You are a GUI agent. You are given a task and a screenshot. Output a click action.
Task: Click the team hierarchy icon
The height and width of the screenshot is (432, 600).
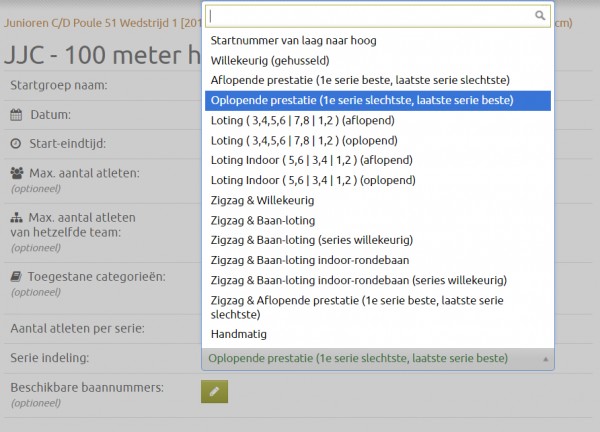coord(16,217)
